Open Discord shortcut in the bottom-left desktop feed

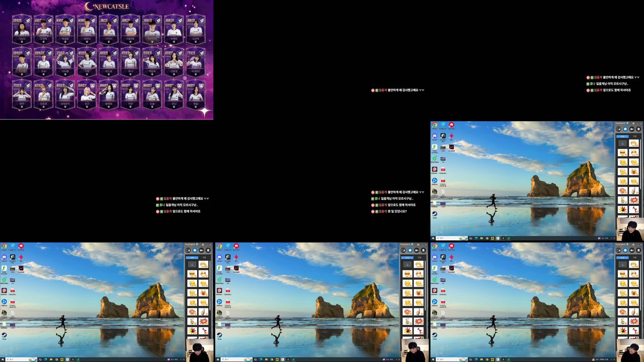point(4,258)
